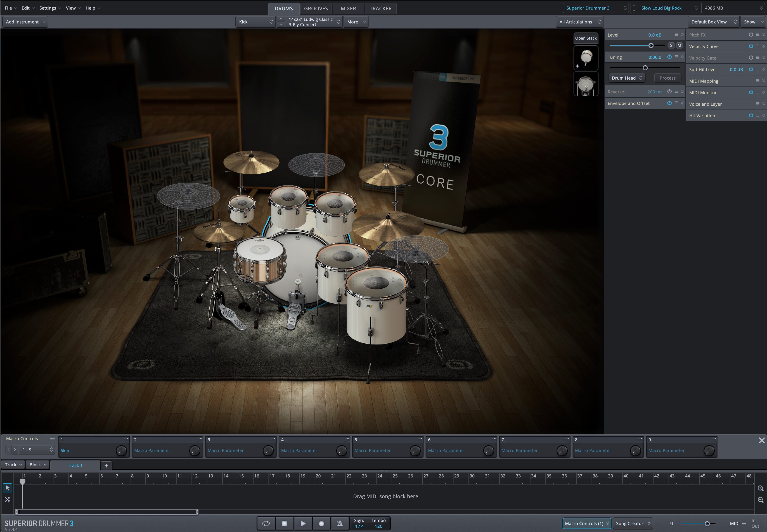This screenshot has height=532, width=767.
Task: Start recording with the record button
Action: coord(322,523)
